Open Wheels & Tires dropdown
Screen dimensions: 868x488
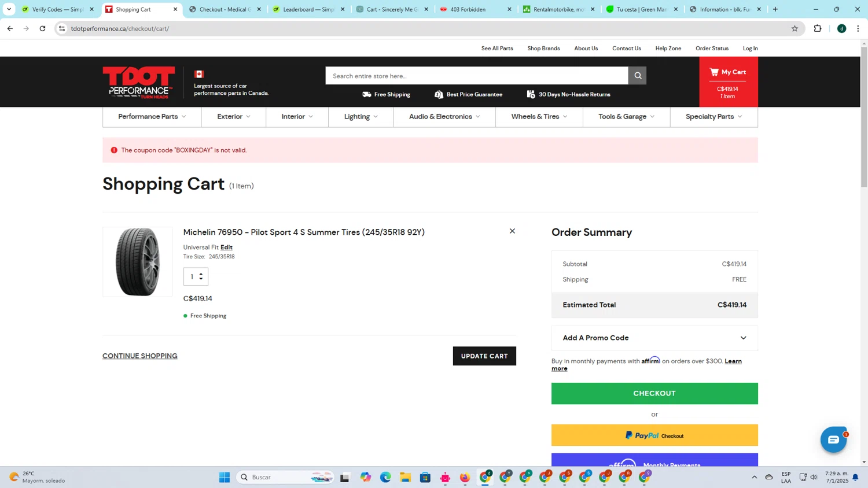pos(539,117)
